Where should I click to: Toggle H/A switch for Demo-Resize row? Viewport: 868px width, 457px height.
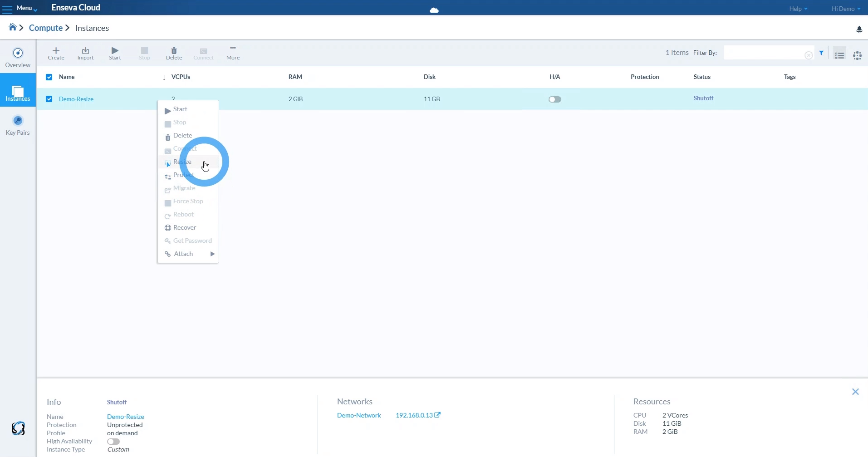pyautogui.click(x=555, y=99)
